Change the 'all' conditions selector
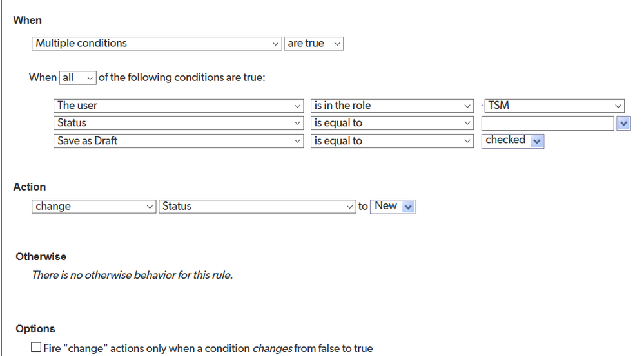644x356 pixels. [78, 77]
